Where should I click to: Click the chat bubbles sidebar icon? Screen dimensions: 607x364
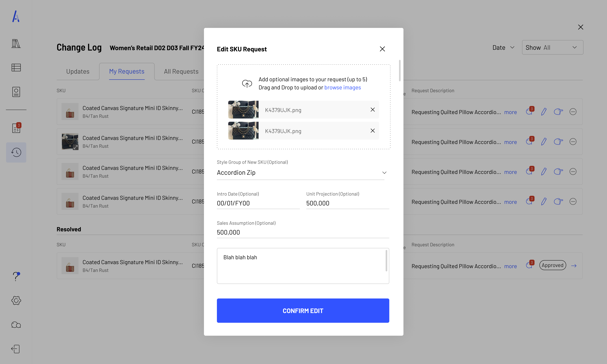pos(16,325)
